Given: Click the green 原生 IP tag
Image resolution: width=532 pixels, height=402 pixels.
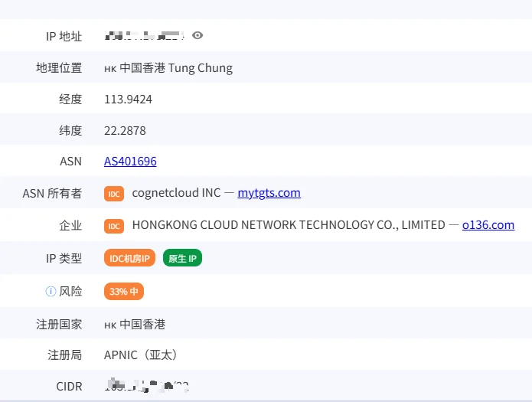Looking at the screenshot, I should tap(182, 258).
